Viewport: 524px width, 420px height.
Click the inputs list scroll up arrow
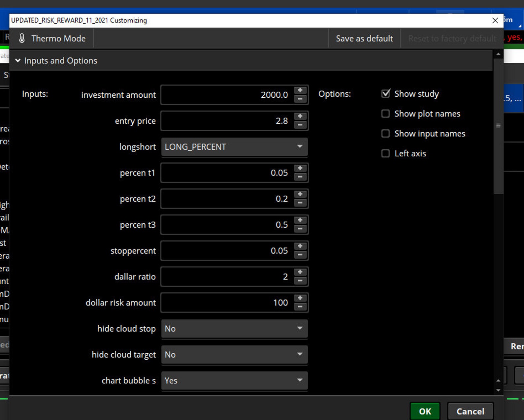(498, 381)
